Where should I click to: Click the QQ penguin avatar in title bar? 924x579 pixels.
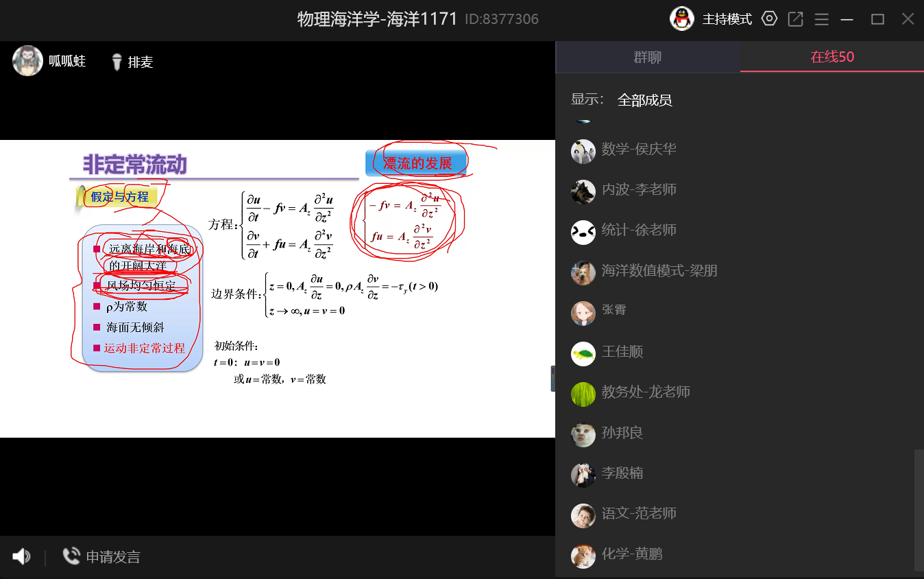681,19
